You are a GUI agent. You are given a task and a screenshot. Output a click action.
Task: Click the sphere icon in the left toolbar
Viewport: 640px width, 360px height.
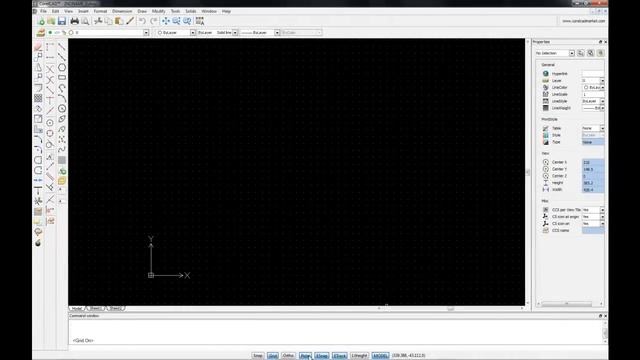(x=38, y=243)
